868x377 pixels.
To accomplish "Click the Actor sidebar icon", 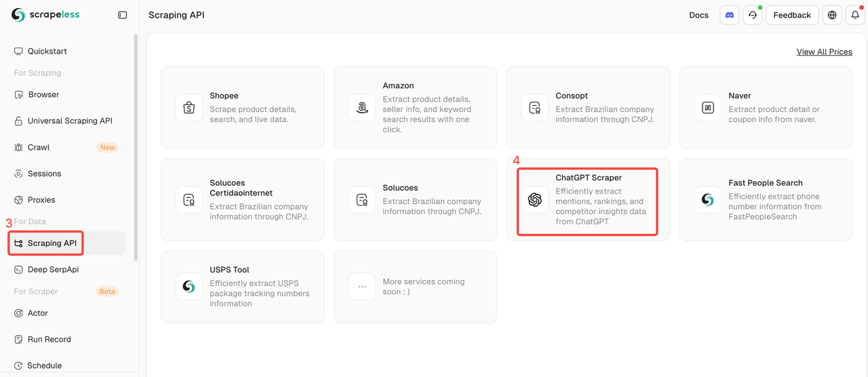I will coord(19,313).
